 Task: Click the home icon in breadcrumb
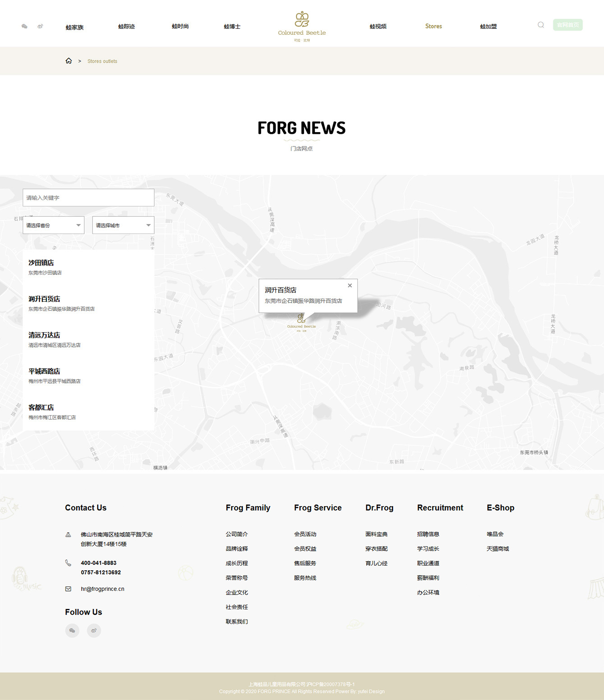tap(69, 61)
